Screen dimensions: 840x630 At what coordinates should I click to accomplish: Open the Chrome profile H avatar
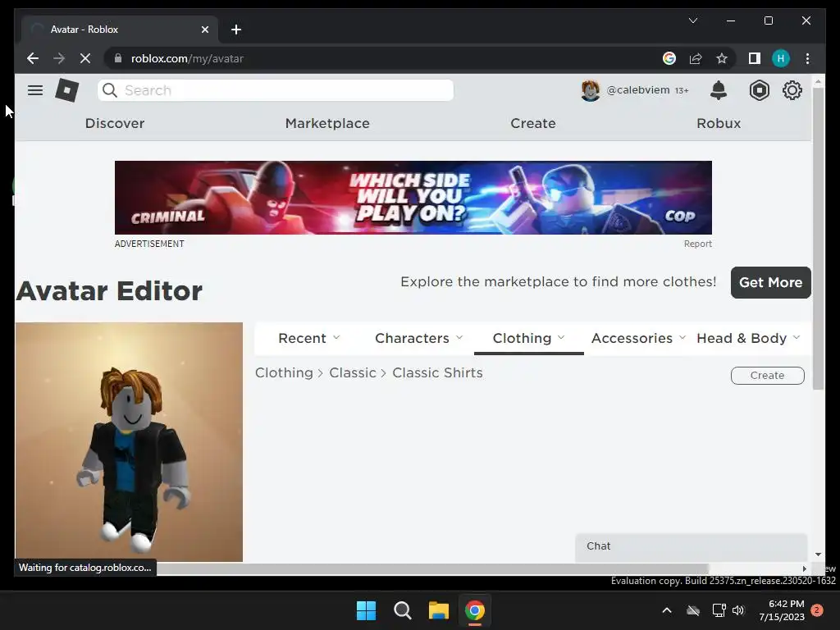781,58
